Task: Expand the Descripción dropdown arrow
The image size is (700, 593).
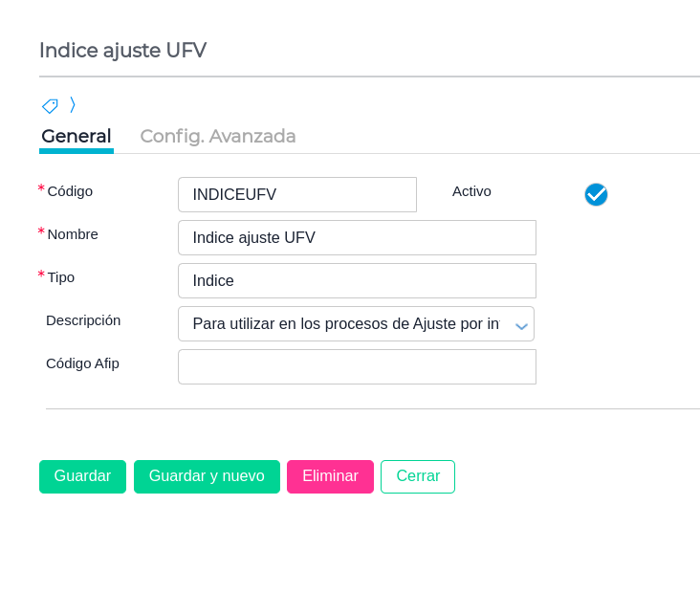Action: (x=521, y=325)
